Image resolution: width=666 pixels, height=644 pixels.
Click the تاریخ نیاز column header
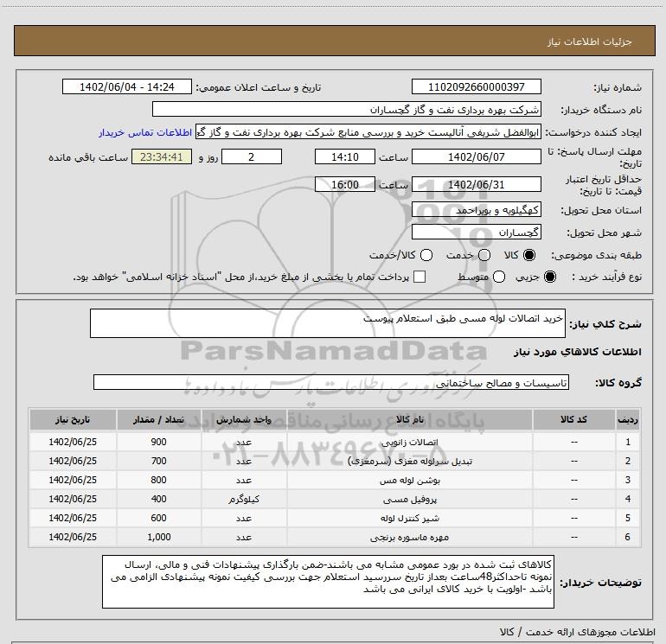point(73,420)
